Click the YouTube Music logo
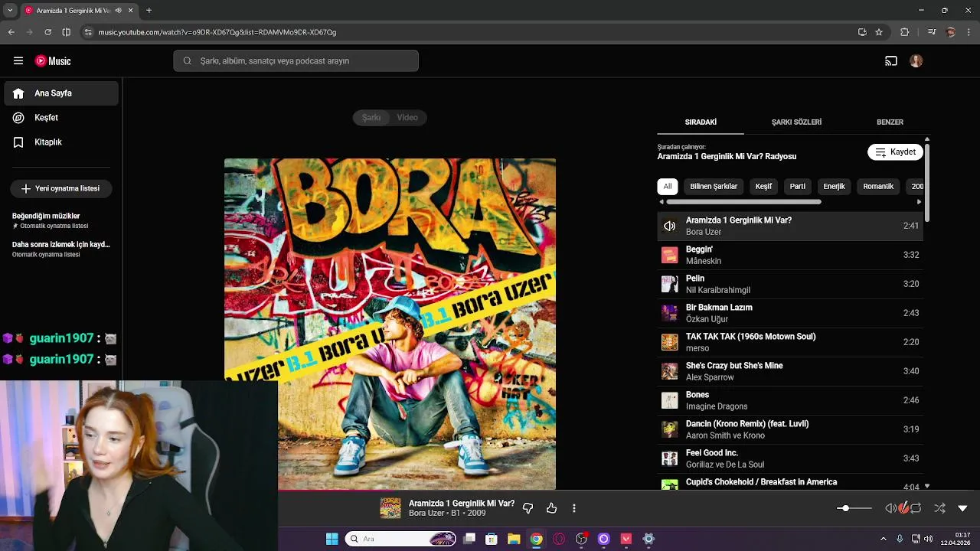980x551 pixels. (53, 61)
